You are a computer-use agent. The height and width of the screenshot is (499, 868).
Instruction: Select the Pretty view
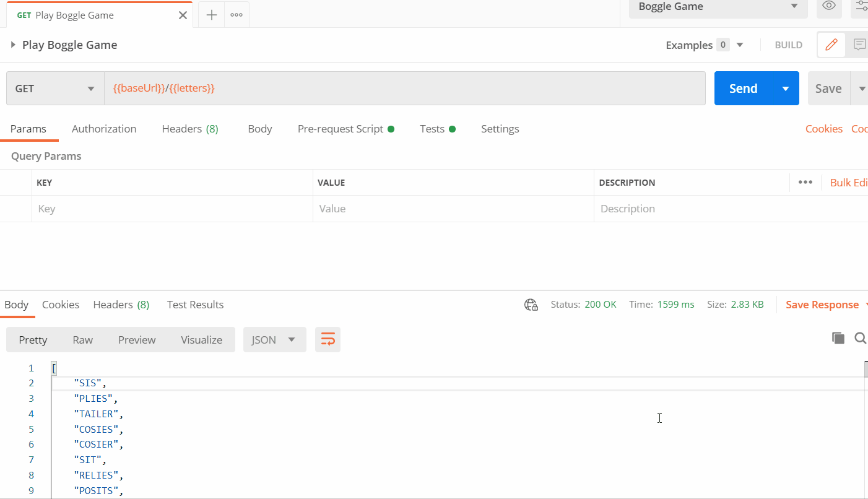click(33, 340)
